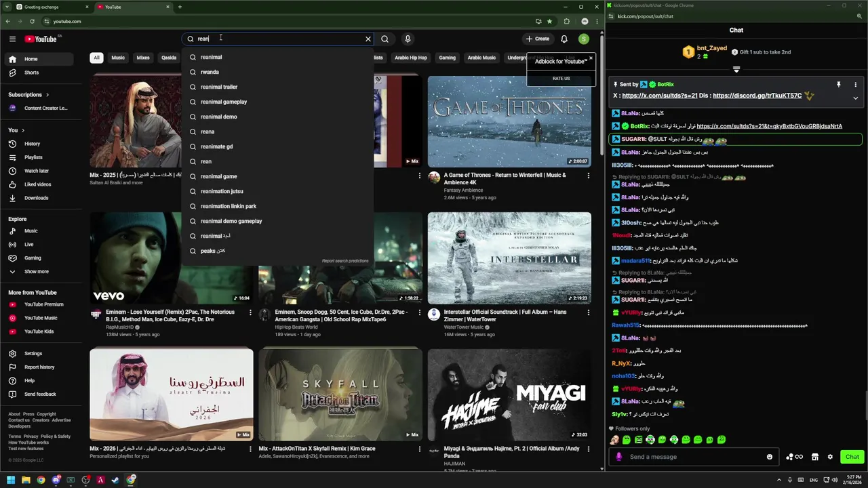
Task: Select the Mixes filter chip
Action: point(143,58)
